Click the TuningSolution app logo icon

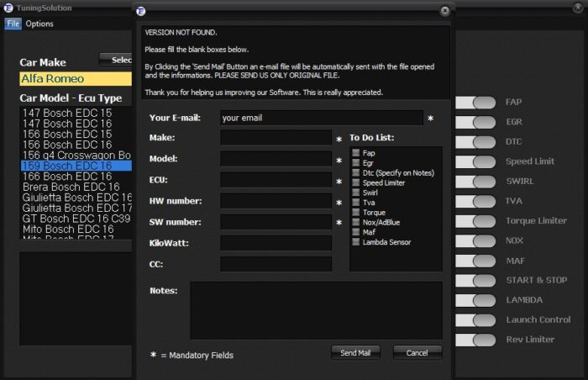pos(8,8)
